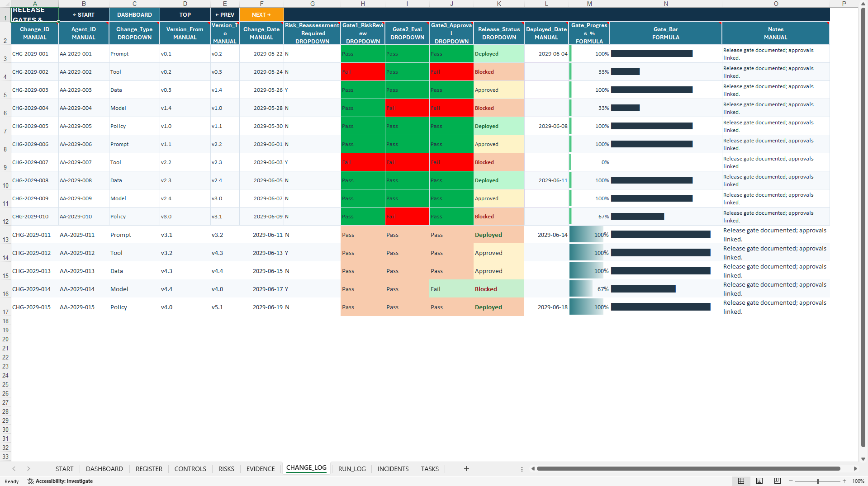Select column A header
Screen dimensions: 868x486
(35, 4)
